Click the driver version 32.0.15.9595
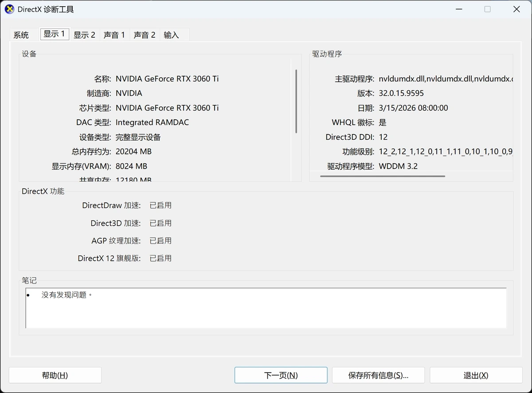532x393 pixels. pos(401,93)
